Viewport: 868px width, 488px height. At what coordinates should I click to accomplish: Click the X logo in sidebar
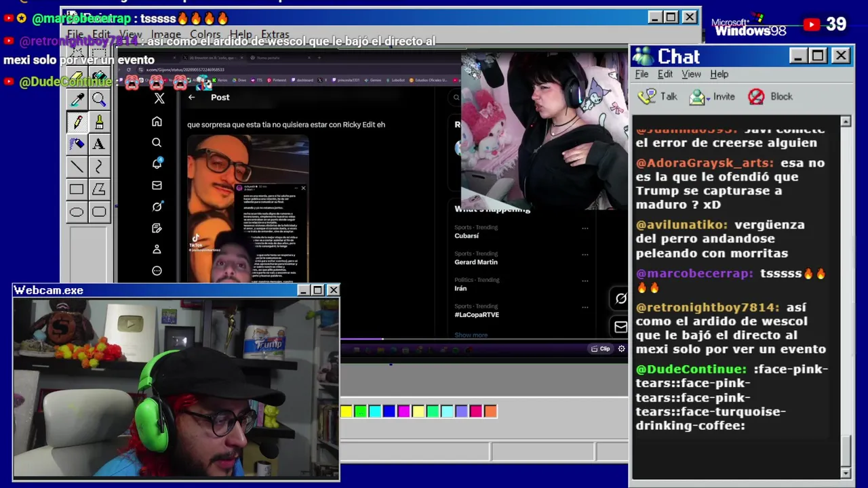point(159,98)
